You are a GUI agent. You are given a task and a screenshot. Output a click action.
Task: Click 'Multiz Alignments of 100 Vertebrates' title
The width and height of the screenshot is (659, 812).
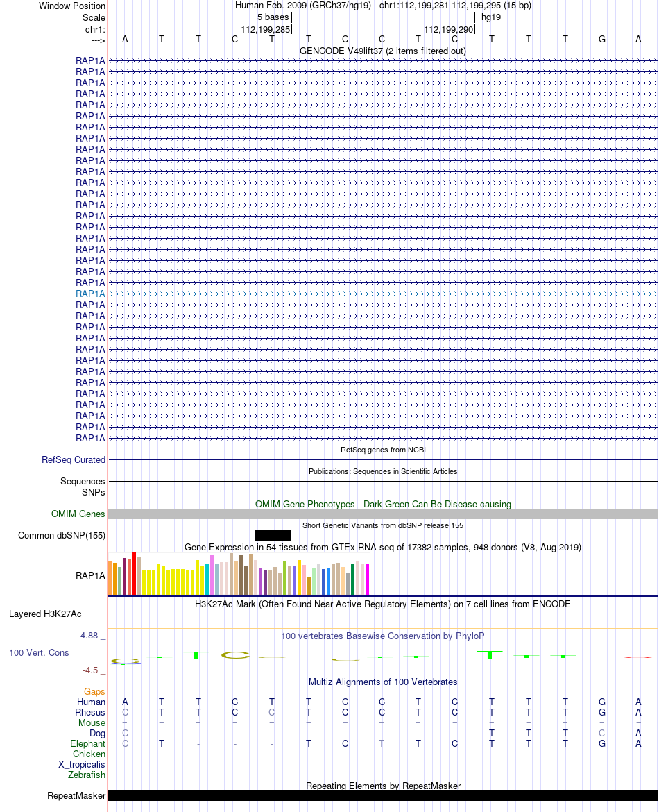point(383,682)
